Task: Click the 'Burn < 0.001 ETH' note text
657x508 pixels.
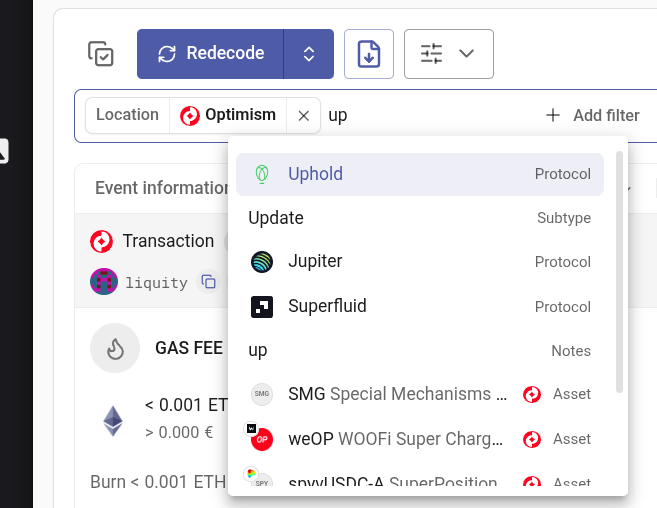Action: pos(158,482)
